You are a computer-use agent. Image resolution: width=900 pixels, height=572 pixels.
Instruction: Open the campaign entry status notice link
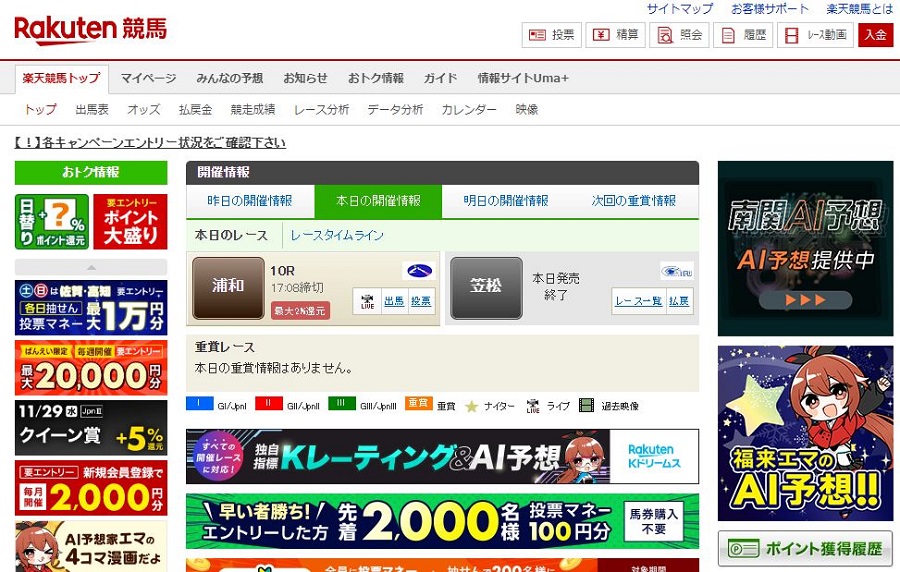(150, 142)
